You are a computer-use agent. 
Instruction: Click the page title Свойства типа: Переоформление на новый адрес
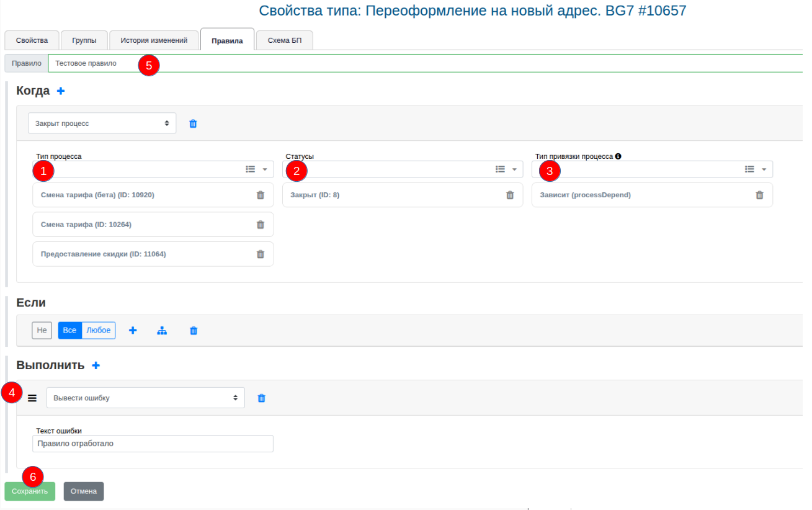point(473,11)
